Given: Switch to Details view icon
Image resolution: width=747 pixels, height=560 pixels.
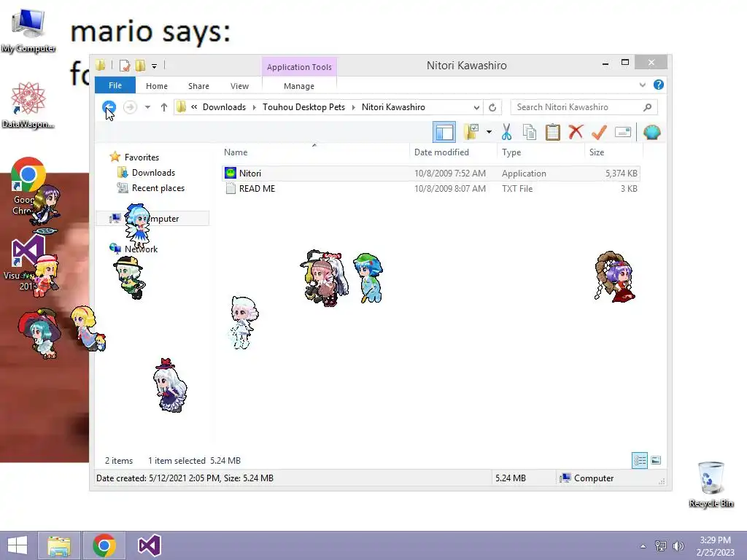Looking at the screenshot, I should click(639, 461).
